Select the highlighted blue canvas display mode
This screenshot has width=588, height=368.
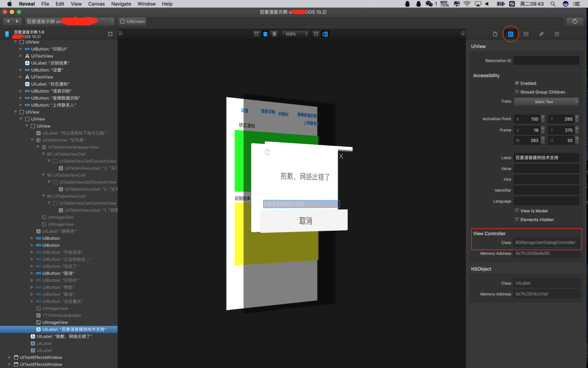click(x=265, y=34)
